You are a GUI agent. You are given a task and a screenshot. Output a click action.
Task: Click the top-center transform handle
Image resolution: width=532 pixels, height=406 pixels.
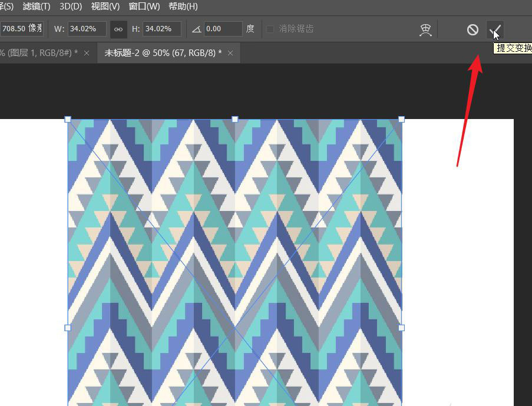(x=235, y=119)
